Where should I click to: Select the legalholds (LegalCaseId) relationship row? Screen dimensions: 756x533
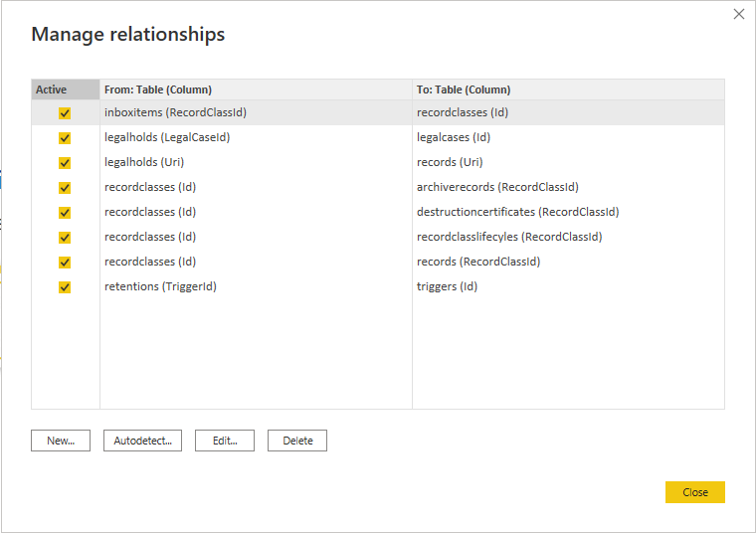pos(378,137)
